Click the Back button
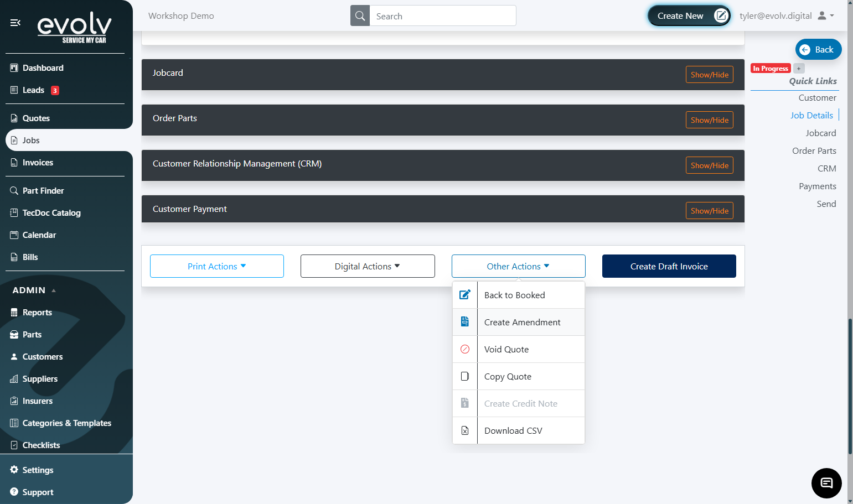Screen dimensions: 853x504 (x=819, y=49)
